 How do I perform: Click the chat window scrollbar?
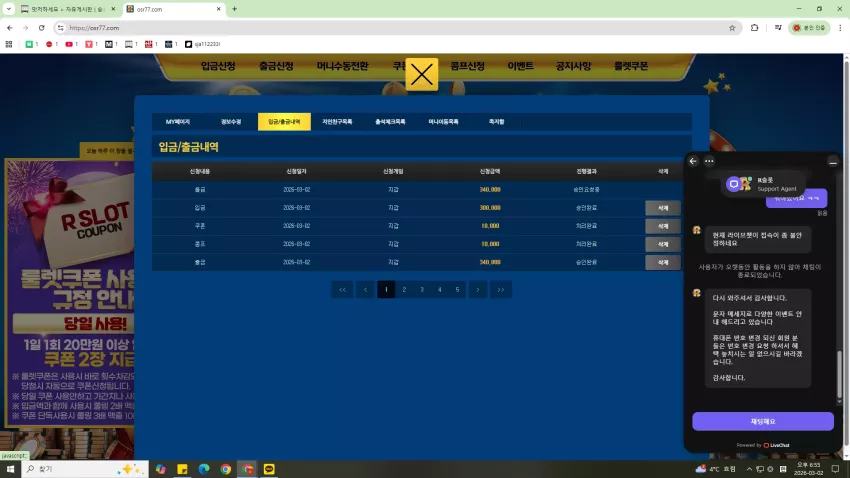(840, 374)
